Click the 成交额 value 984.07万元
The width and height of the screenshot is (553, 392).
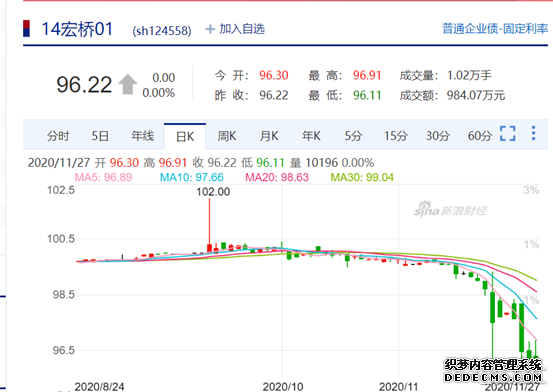476,95
